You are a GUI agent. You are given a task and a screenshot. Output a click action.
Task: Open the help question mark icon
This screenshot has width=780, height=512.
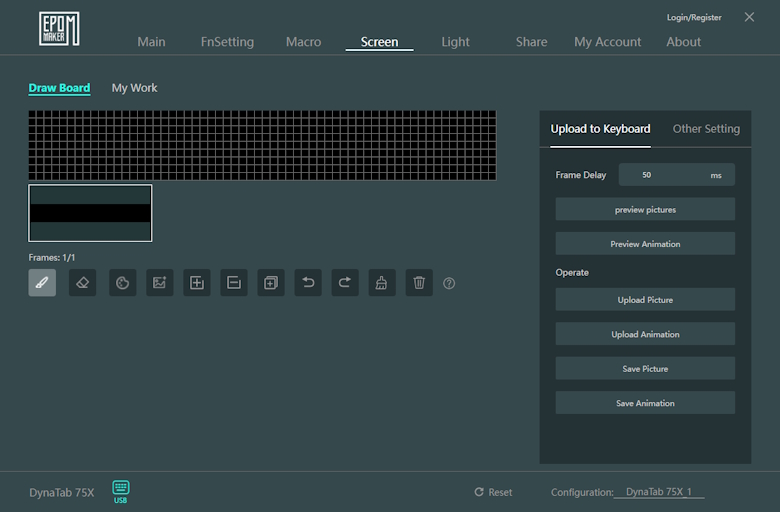[x=449, y=284]
